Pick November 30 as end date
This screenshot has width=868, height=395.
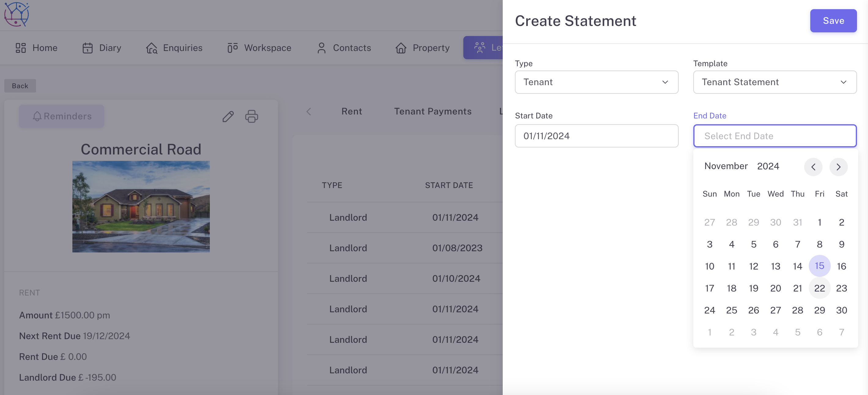(841, 310)
